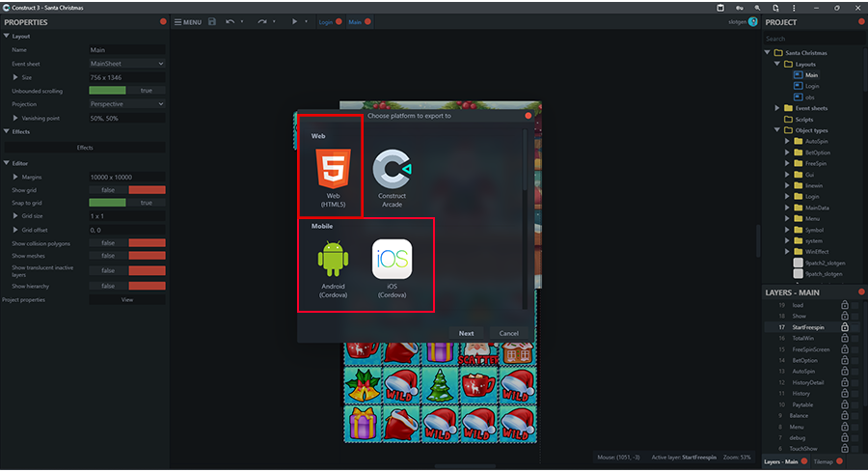Screen dimensions: 868x472
Task: Collapse the Editor section in Properties
Action: click(x=6, y=163)
